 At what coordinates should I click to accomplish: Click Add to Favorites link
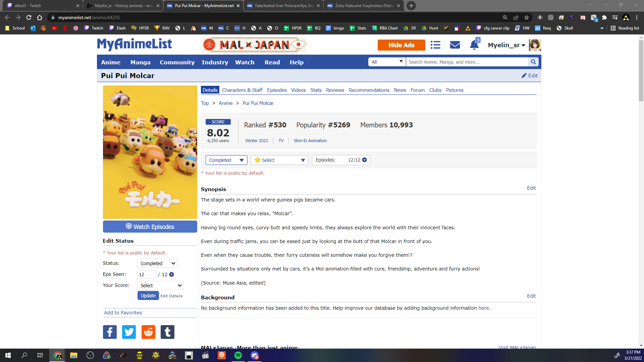(123, 313)
